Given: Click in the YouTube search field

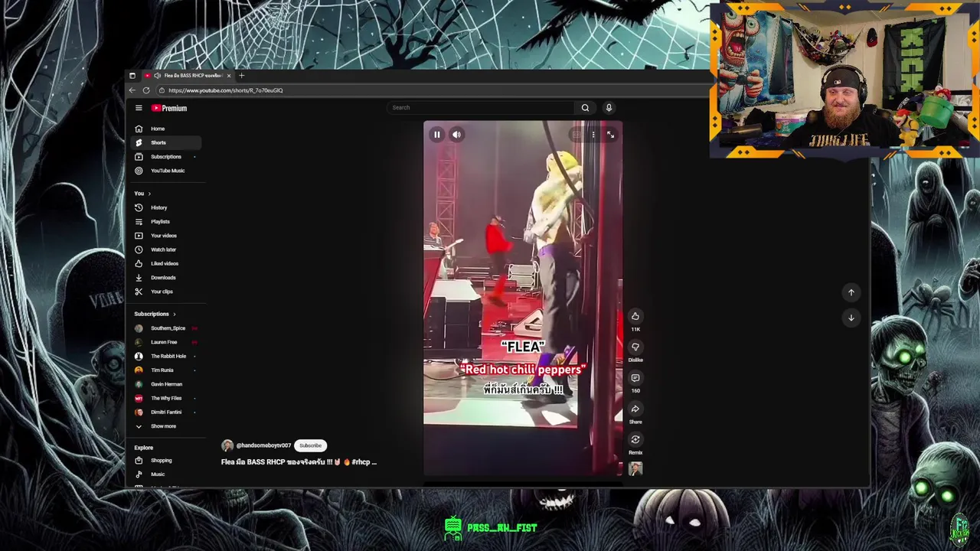Looking at the screenshot, I should coord(480,108).
